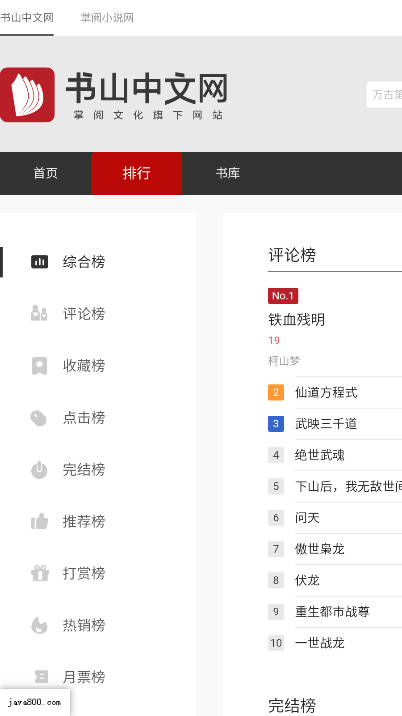The image size is (402, 716).
Task: Open the 完结榜 sidebar entry
Action: [x=84, y=469]
